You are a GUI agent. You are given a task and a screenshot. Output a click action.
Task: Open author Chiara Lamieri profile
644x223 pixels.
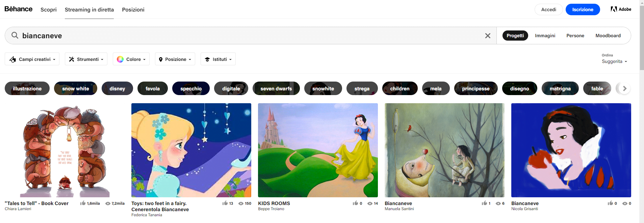(18, 209)
